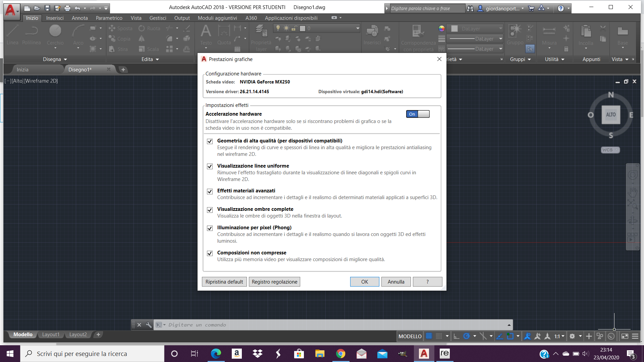Toggle Accelerazione hardware On switch
Image resolution: width=644 pixels, height=362 pixels.
pyautogui.click(x=418, y=114)
